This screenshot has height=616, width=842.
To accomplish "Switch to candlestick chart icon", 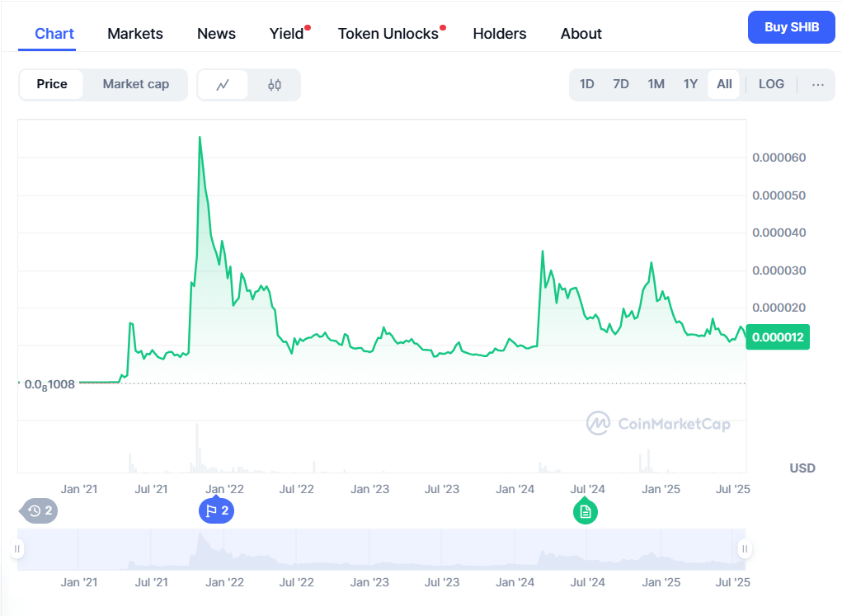I will coord(275,84).
